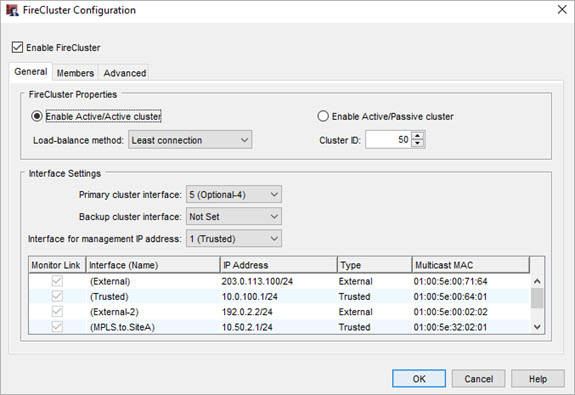Click the Interface (Name) column header
The image size is (575, 395).
[x=153, y=265]
